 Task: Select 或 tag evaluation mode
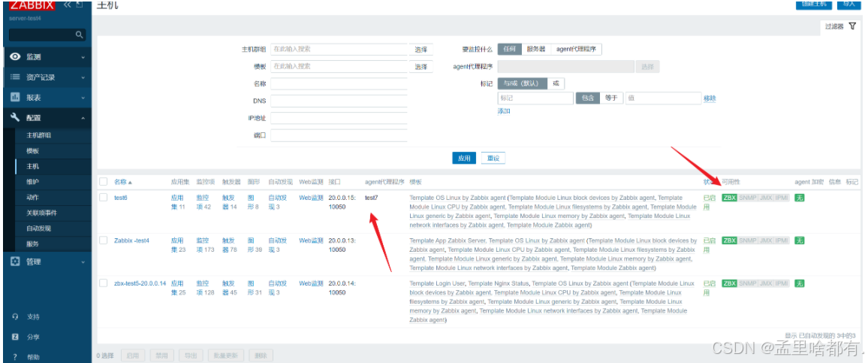[x=556, y=83]
